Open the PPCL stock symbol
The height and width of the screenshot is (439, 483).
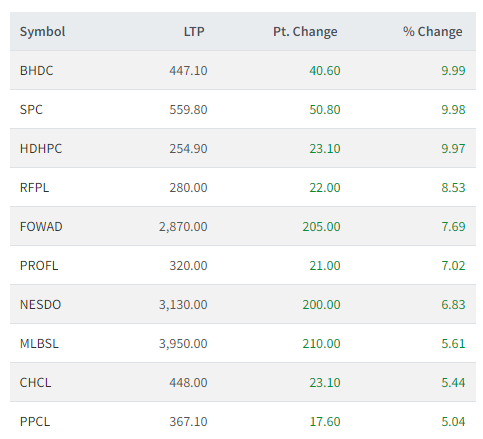pyautogui.click(x=35, y=422)
